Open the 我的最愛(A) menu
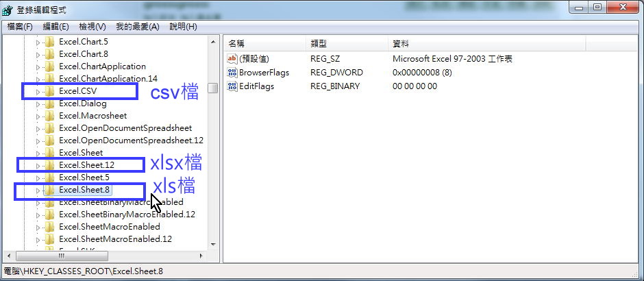The height and width of the screenshot is (281, 644). point(137,27)
